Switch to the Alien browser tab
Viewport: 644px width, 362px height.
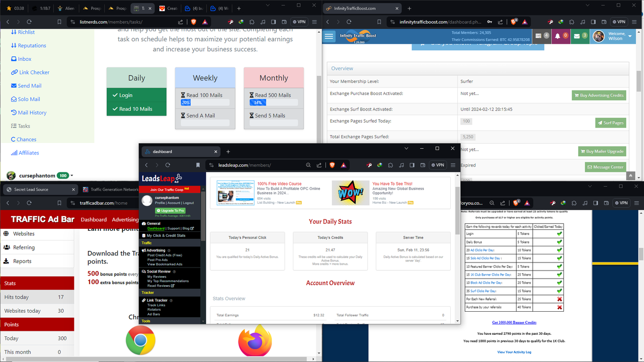coord(66,9)
